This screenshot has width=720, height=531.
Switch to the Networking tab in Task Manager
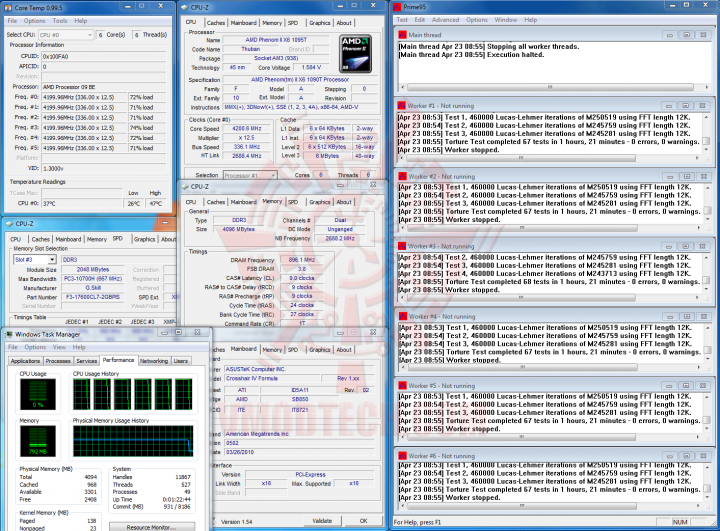(x=154, y=361)
